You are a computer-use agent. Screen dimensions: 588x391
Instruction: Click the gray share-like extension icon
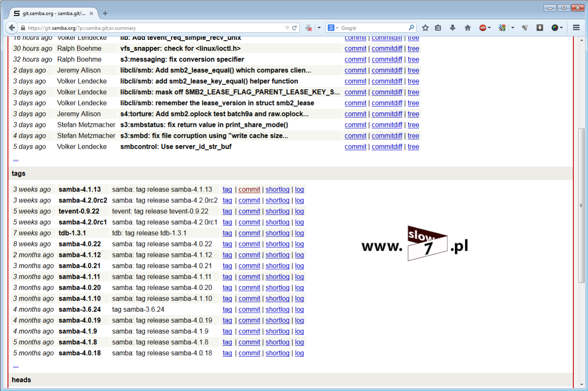(525, 28)
